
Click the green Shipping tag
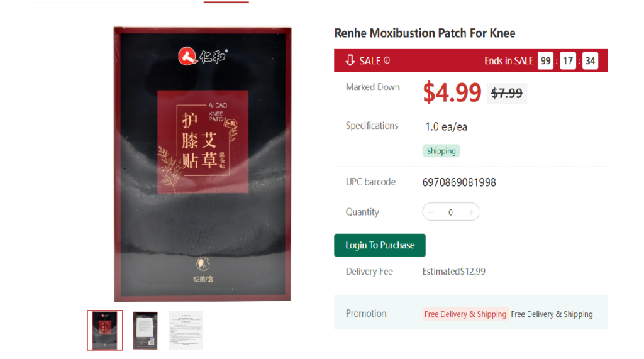click(441, 151)
